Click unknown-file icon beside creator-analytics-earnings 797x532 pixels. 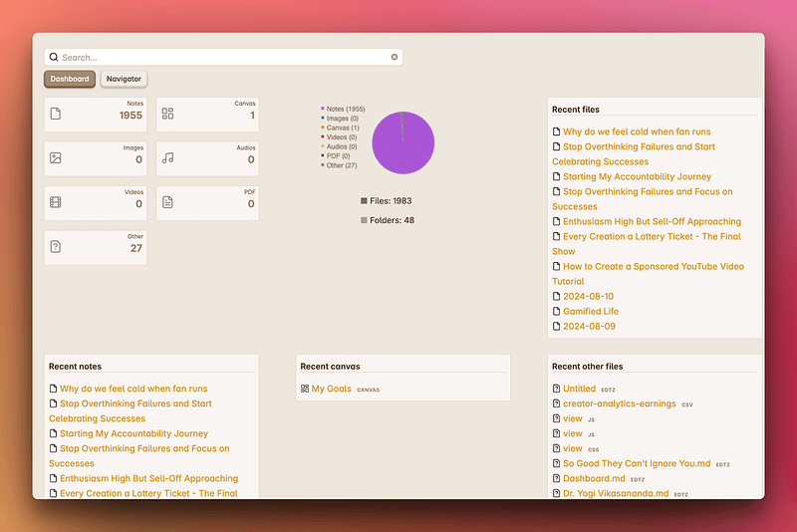(556, 403)
